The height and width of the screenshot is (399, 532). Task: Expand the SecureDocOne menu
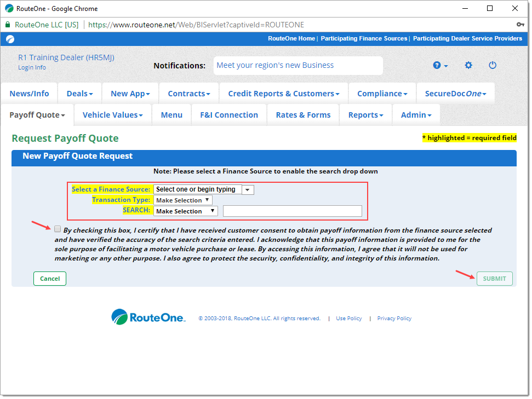point(455,94)
